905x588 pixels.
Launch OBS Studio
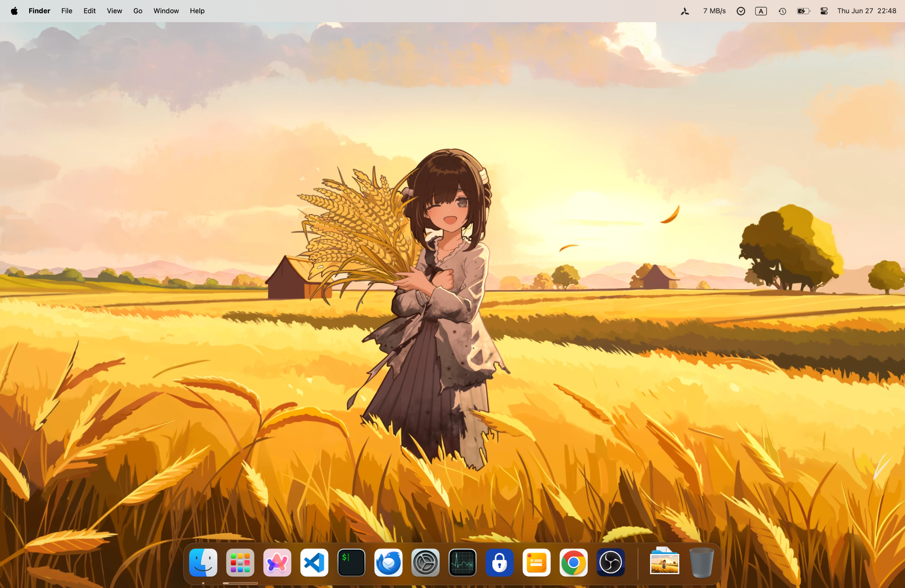click(610, 562)
